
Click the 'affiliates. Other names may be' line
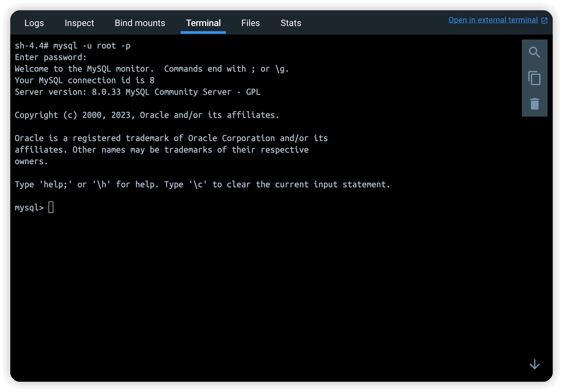[x=162, y=150]
